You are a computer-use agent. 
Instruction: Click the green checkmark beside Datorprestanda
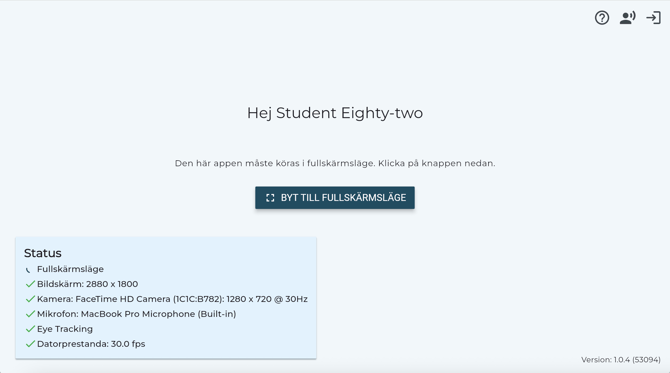pos(30,344)
